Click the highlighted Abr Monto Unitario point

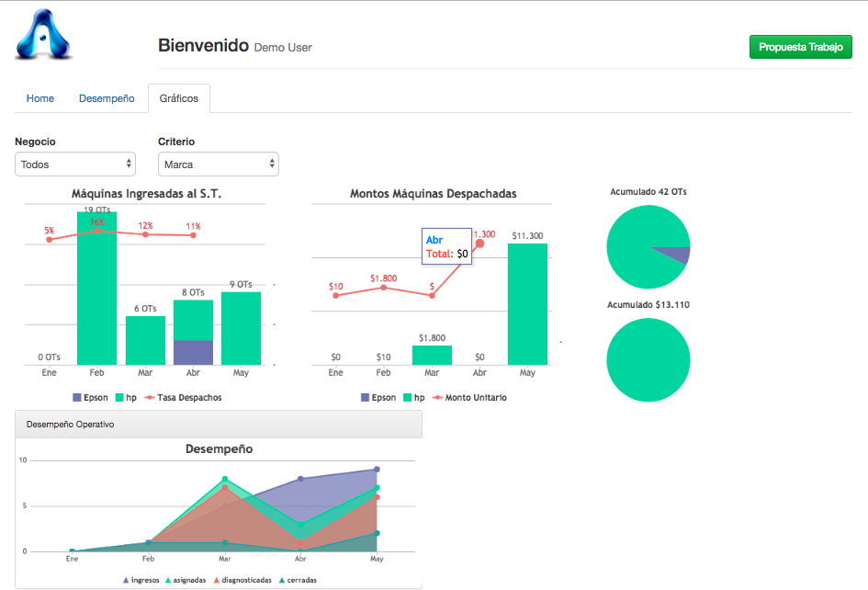point(480,244)
